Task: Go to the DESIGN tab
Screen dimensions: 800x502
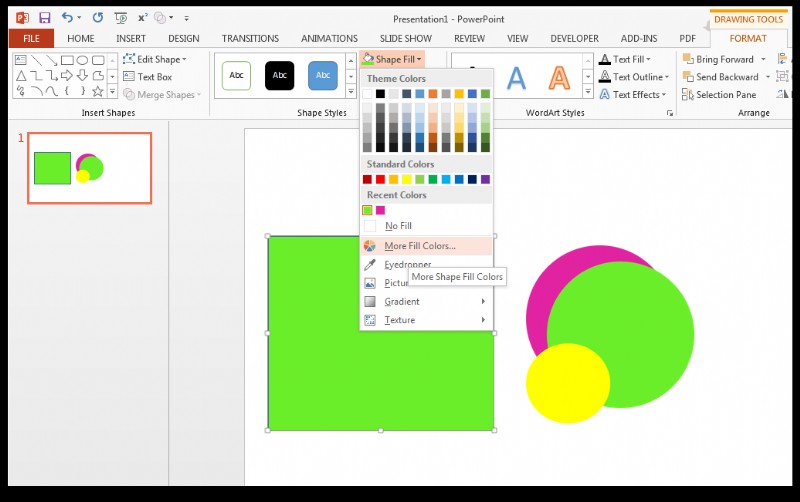Action: pos(184,38)
